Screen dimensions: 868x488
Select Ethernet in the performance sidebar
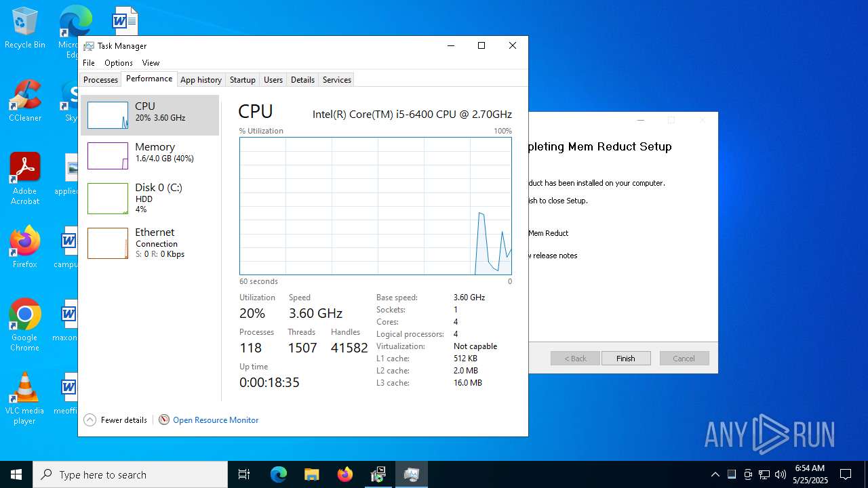tap(150, 243)
